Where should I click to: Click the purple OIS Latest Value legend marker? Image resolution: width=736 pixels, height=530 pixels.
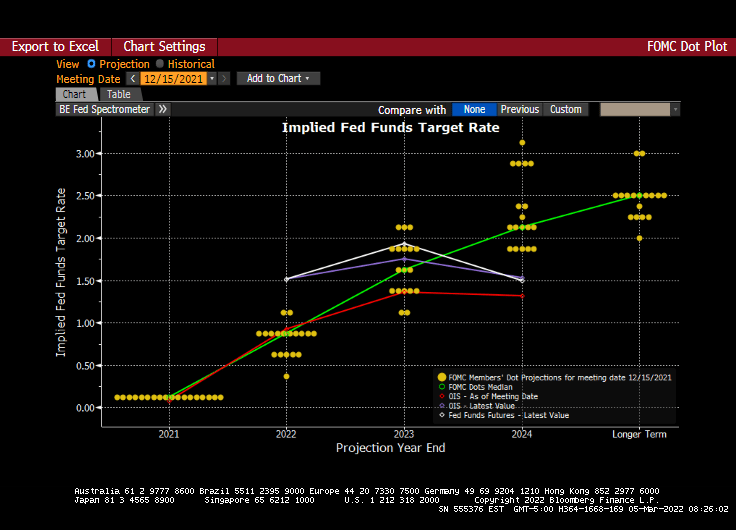point(441,406)
